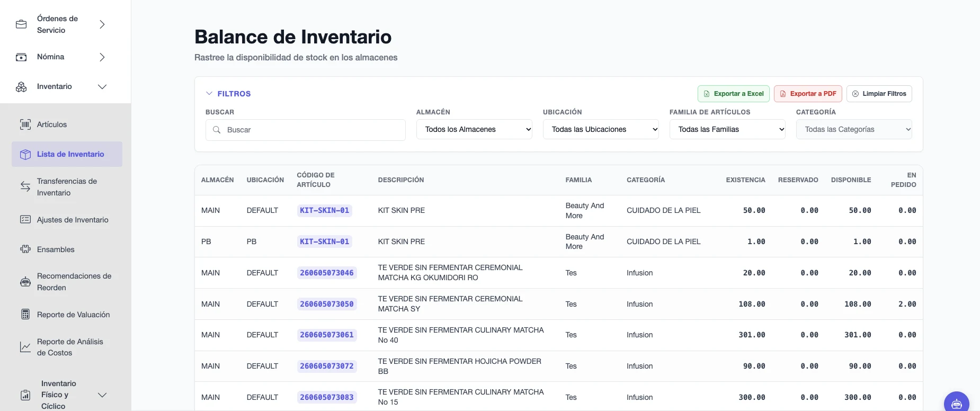Open Recomendaciones de Reorden page
Viewport: 980px width, 411px height.
pyautogui.click(x=67, y=282)
